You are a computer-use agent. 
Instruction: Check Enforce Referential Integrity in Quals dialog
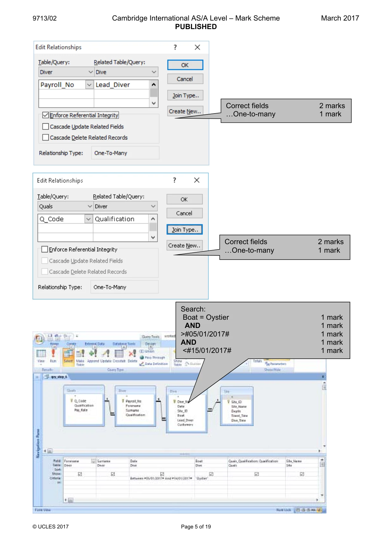[45, 249]
